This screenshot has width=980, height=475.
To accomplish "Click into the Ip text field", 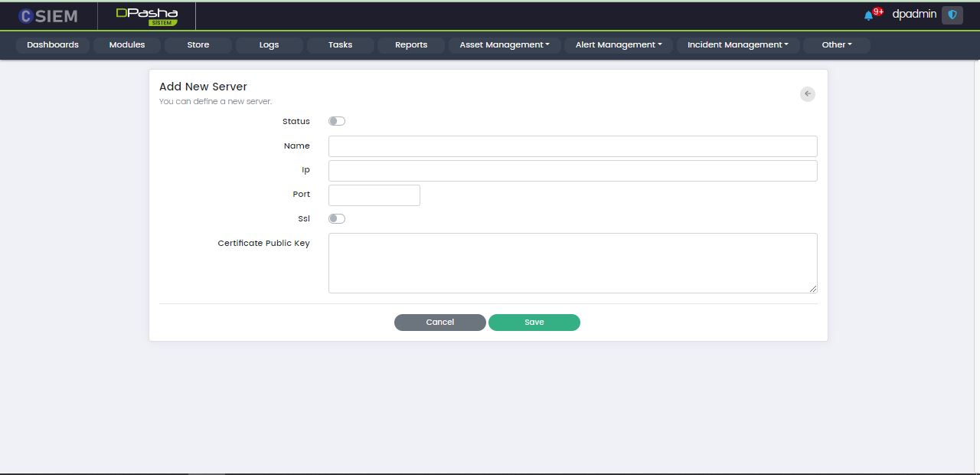I will click(573, 171).
